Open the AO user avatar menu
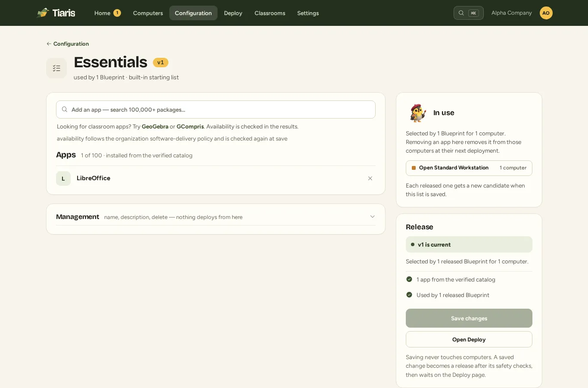Screen dimensions: 588x388 click(x=546, y=13)
